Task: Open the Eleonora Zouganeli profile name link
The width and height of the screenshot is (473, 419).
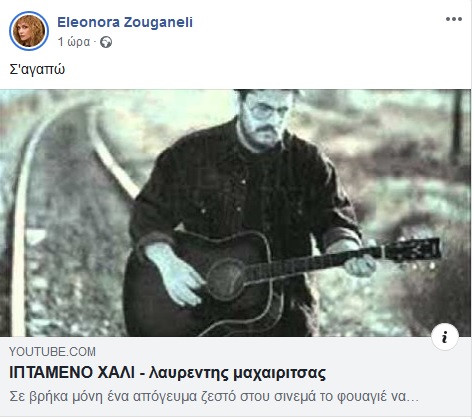Action: 125,22
